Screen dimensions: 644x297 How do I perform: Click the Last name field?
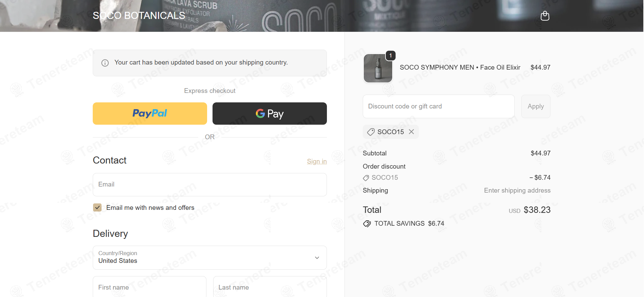point(270,287)
